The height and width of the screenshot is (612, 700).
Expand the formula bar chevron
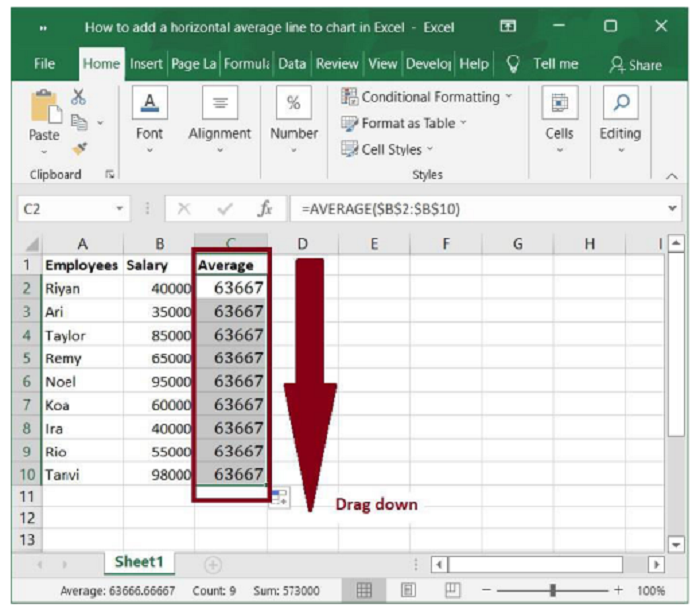click(x=672, y=208)
